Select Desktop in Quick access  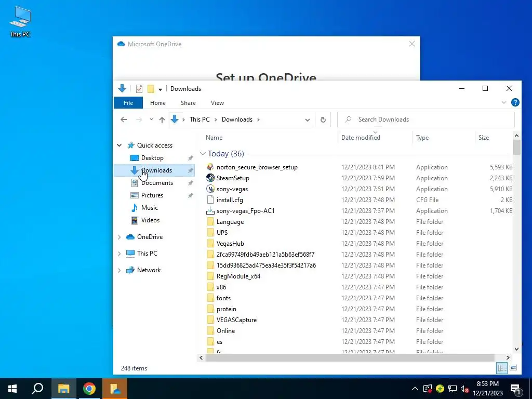pyautogui.click(x=152, y=158)
